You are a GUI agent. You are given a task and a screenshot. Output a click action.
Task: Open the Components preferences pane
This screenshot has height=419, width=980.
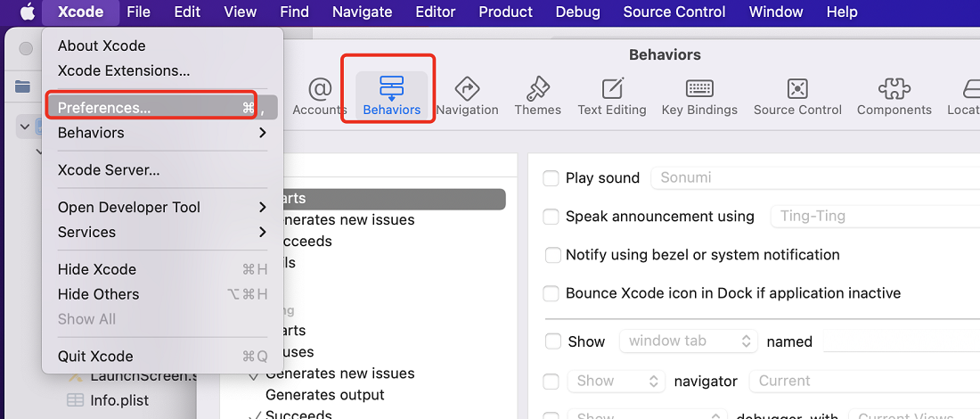894,97
